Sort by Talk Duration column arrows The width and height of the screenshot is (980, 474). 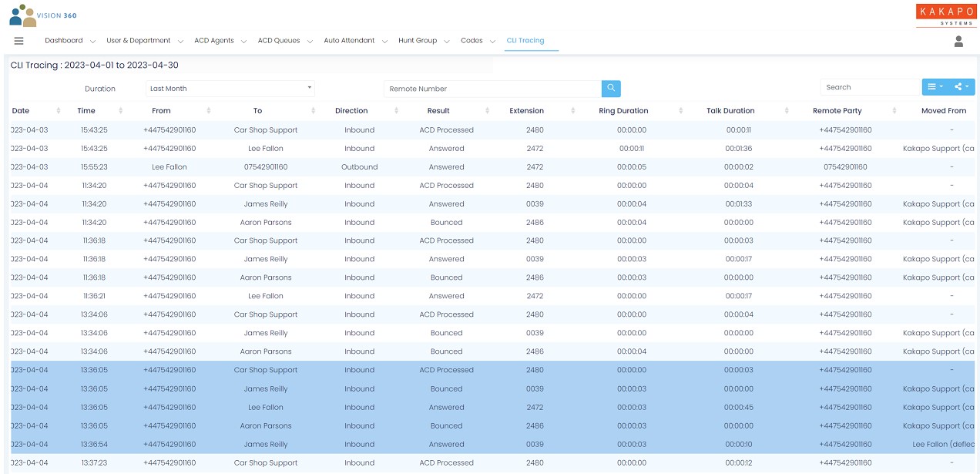point(787,111)
